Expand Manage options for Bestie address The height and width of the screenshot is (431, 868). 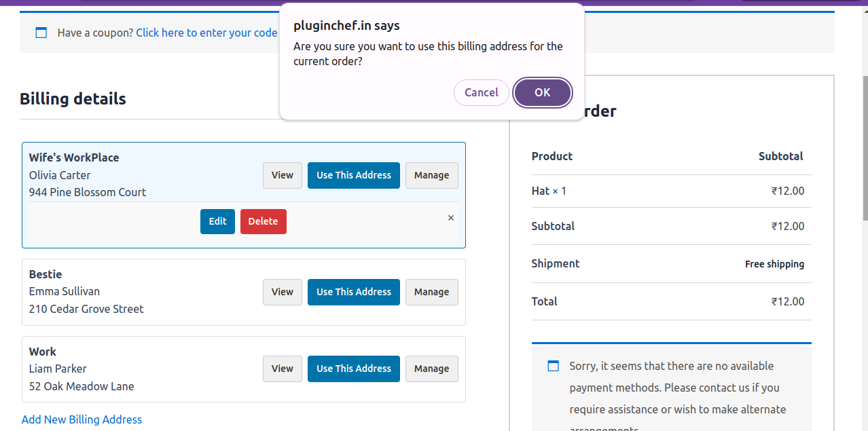click(x=431, y=292)
